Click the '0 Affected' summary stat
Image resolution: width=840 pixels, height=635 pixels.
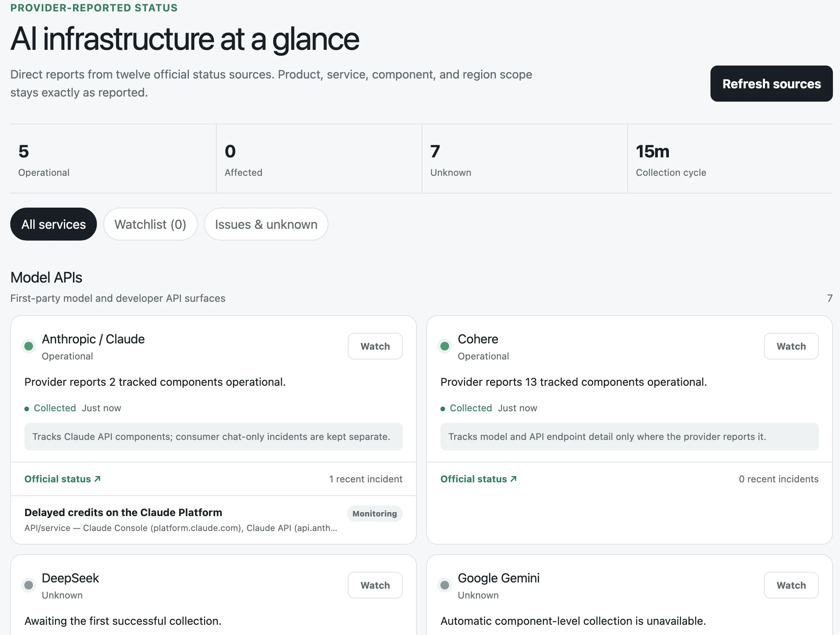tap(319, 159)
